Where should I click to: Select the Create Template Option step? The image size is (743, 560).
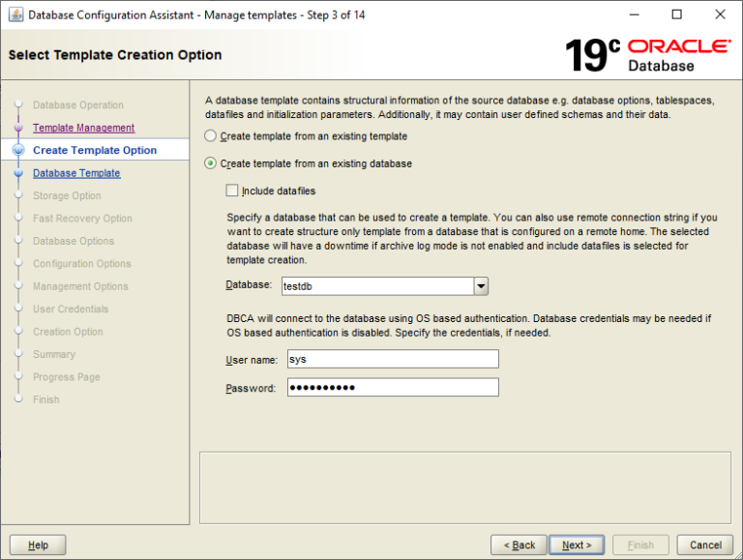coord(95,150)
